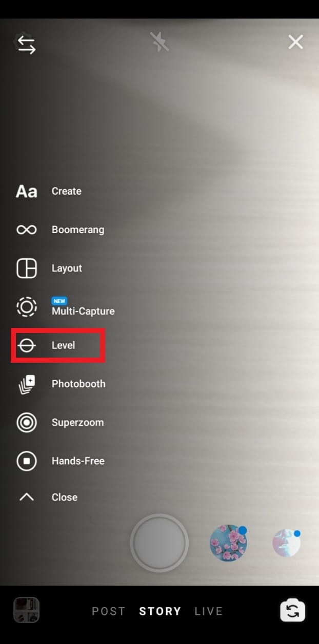Toggle the camera flash icon
The width and height of the screenshot is (319, 644).
click(159, 41)
